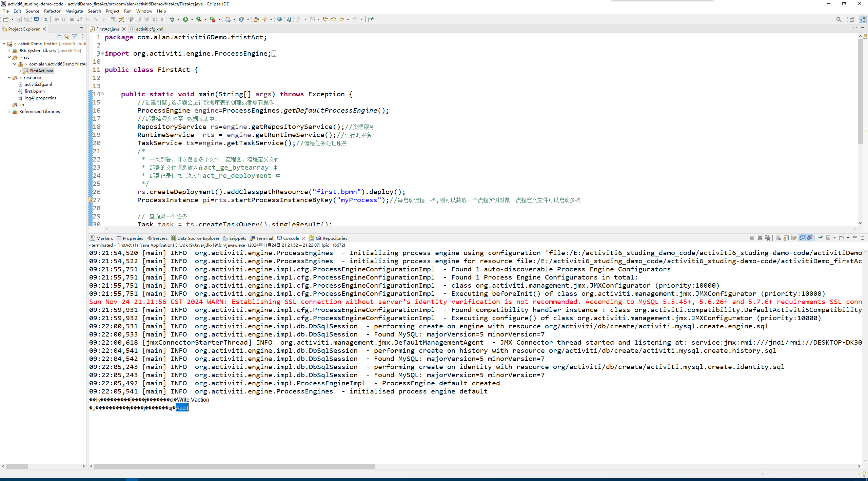
Task: Open the Refactor menu
Action: 52,11
